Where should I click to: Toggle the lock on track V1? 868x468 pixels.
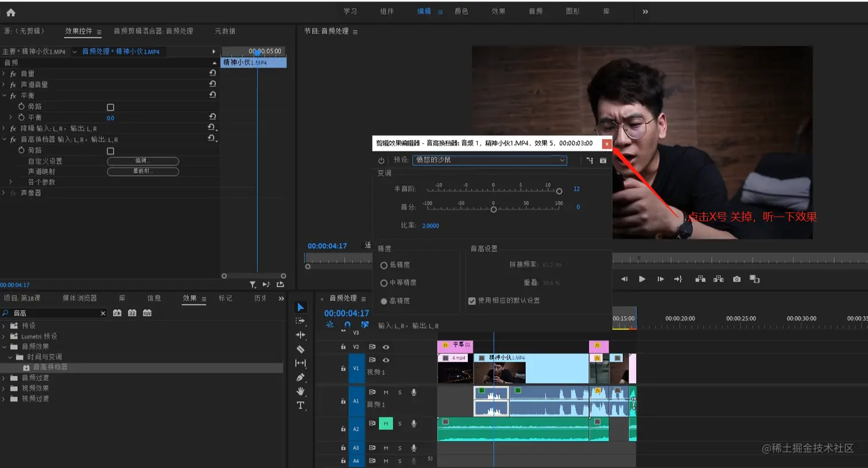[x=343, y=368]
